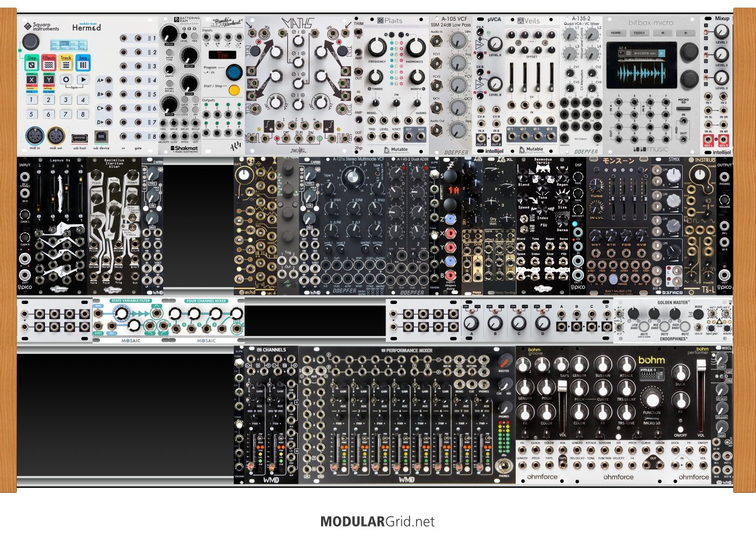Image resolution: width=756 pixels, height=533 pixels.
Task: Adjust the DECAY knob on Battering Ram
Action: pos(189,55)
